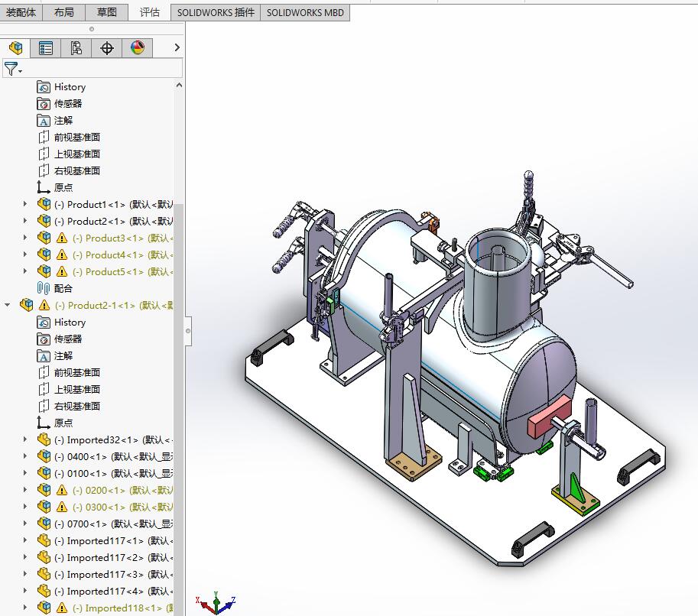Click warning icon on Product5<1>
The height and width of the screenshot is (616, 698).
tap(62, 272)
